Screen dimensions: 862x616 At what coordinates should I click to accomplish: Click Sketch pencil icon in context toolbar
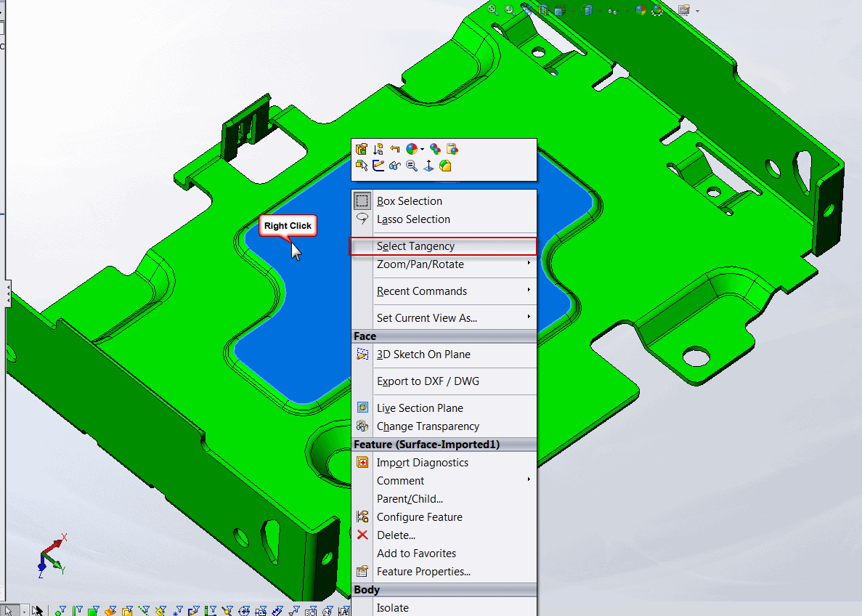378,166
